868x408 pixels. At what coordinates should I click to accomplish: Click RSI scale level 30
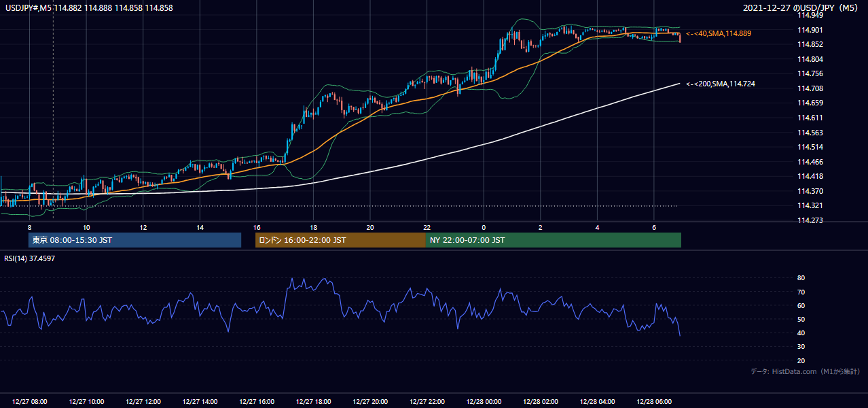point(801,347)
